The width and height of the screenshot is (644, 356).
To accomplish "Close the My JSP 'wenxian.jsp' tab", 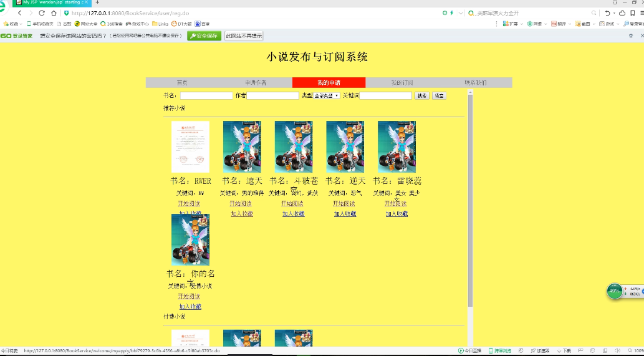I will 86,2.
